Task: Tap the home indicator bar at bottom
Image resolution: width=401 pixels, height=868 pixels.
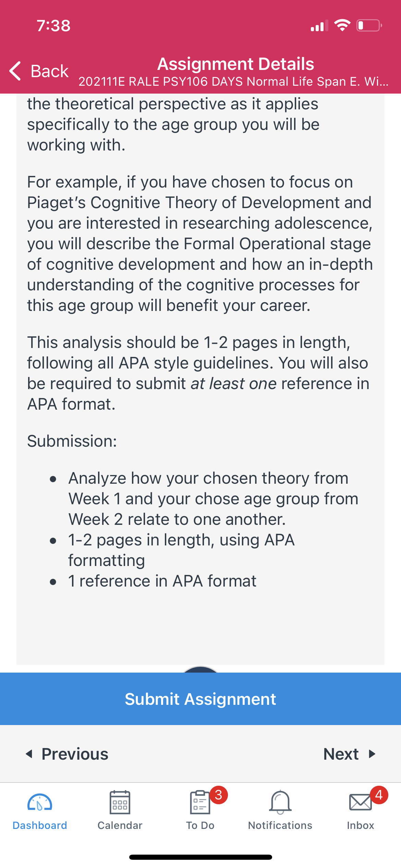Action: tap(200, 857)
